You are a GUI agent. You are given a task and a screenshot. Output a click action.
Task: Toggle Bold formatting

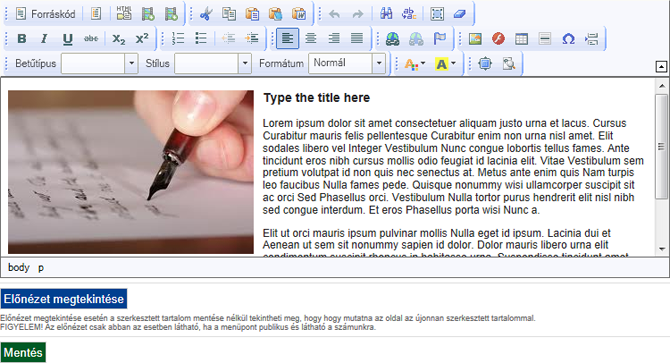click(x=22, y=39)
